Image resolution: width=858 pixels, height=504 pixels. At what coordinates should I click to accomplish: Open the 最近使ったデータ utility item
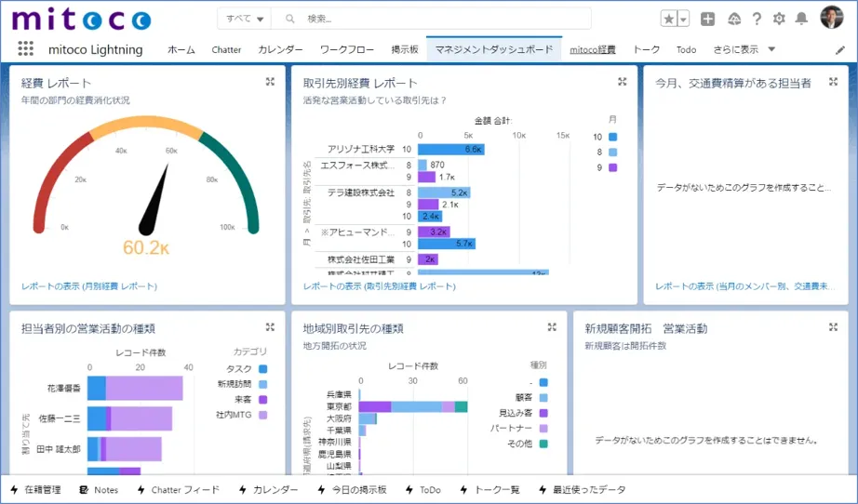583,490
